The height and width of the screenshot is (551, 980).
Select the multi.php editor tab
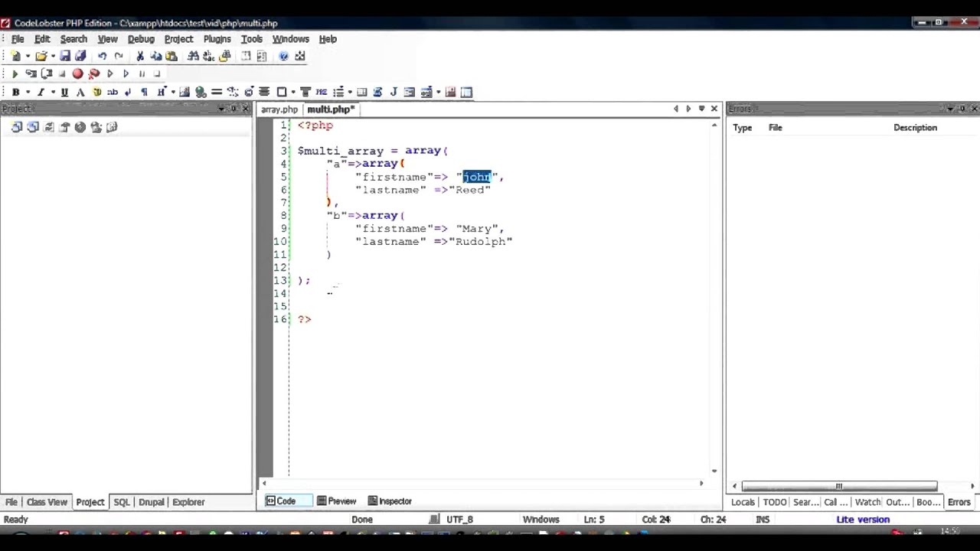tap(331, 109)
